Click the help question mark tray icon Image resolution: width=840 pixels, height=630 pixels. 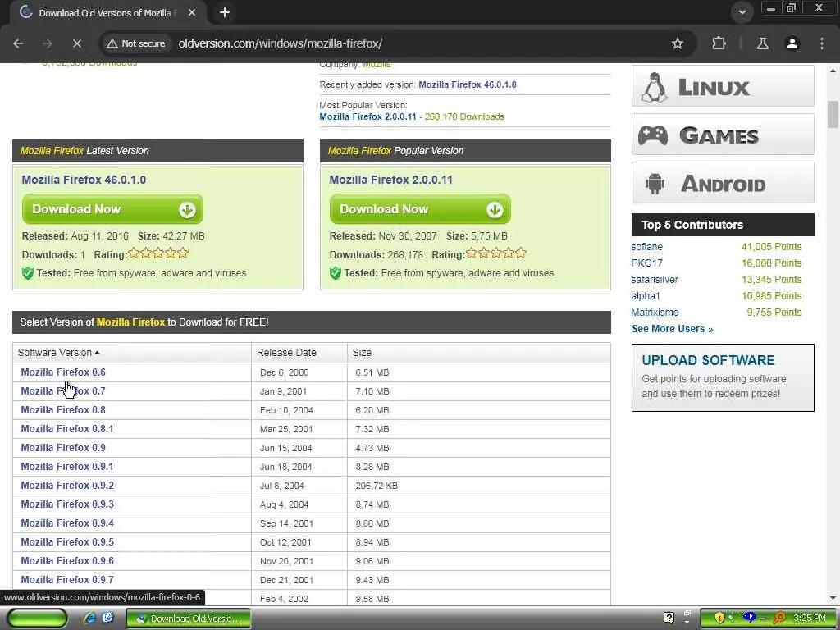[669, 619]
